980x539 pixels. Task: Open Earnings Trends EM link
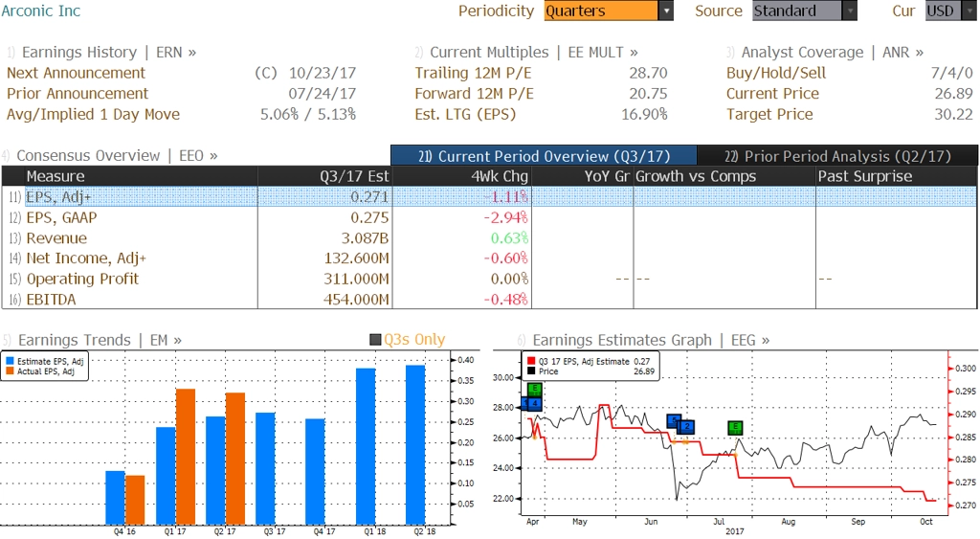100,340
